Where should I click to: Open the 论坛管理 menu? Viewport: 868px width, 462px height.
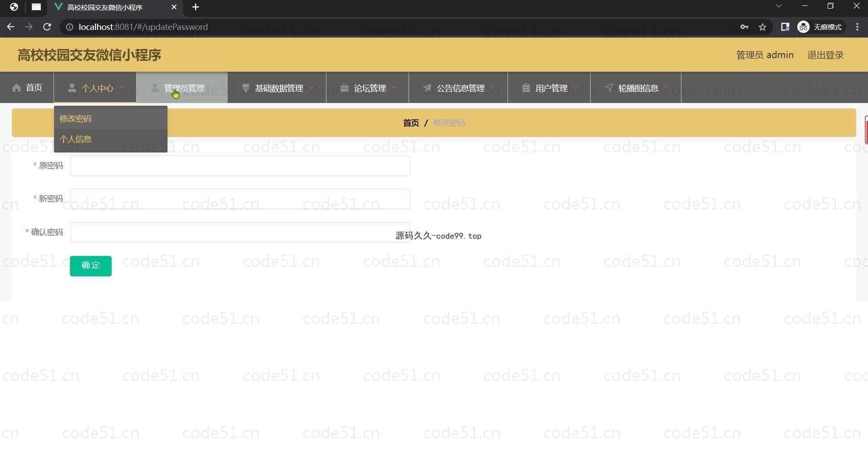(x=367, y=88)
